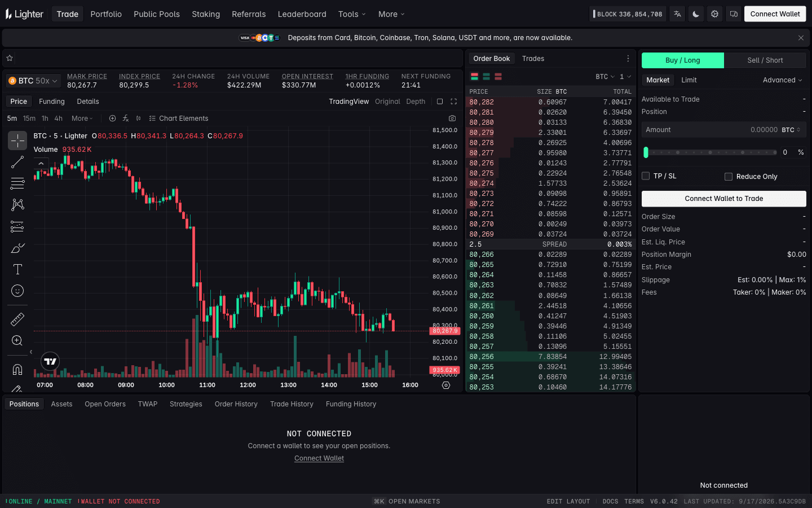Switch to dark mode moon icon
The width and height of the screenshot is (812, 508).
click(x=696, y=14)
